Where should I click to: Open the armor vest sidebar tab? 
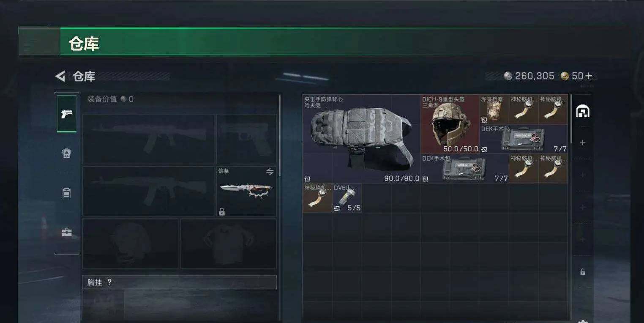coord(67,153)
